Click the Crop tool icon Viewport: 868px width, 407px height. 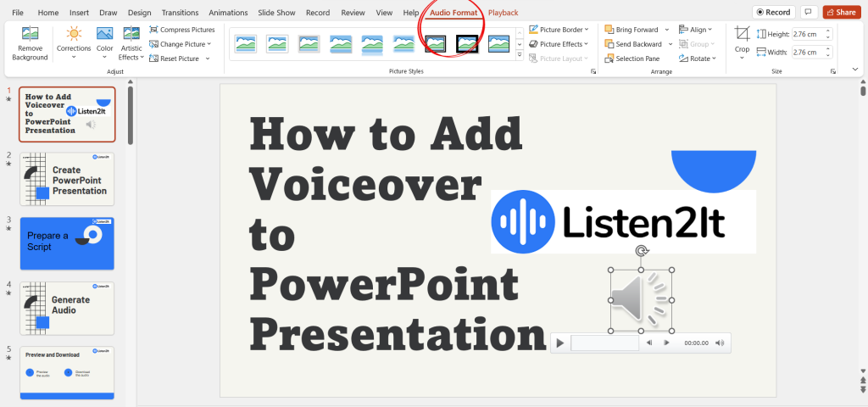(x=742, y=34)
